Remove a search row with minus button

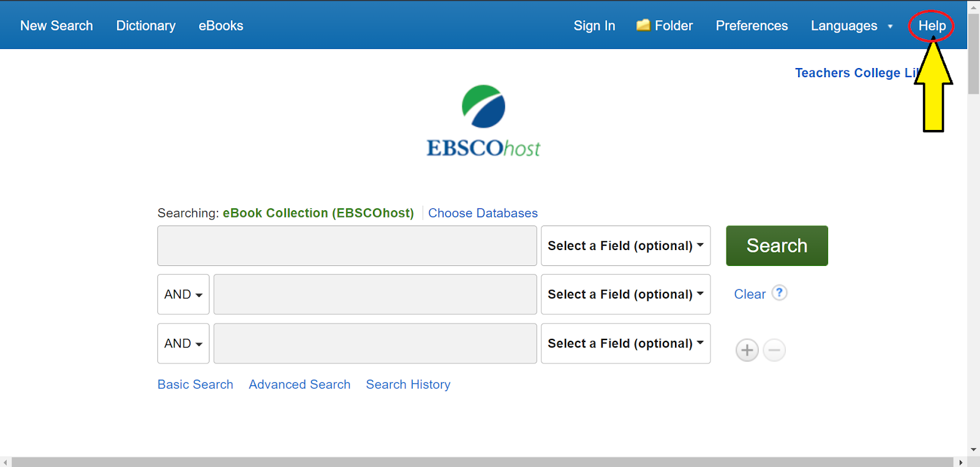click(774, 351)
